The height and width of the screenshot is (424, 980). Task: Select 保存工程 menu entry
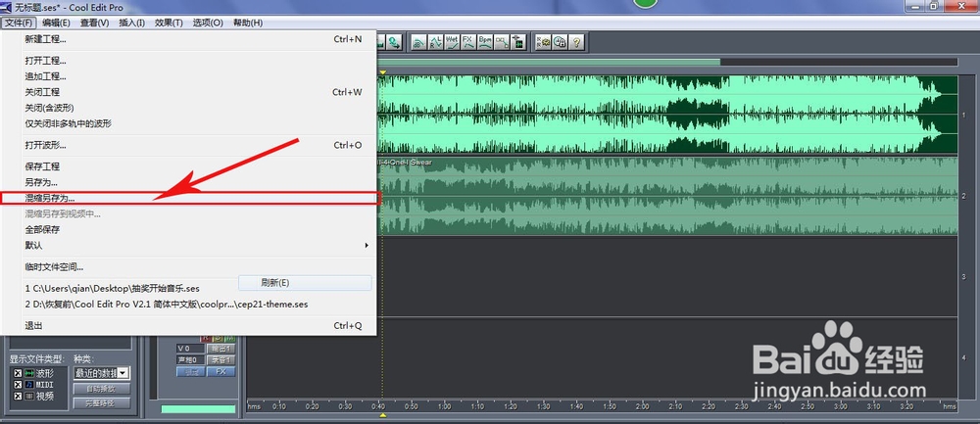[189, 166]
